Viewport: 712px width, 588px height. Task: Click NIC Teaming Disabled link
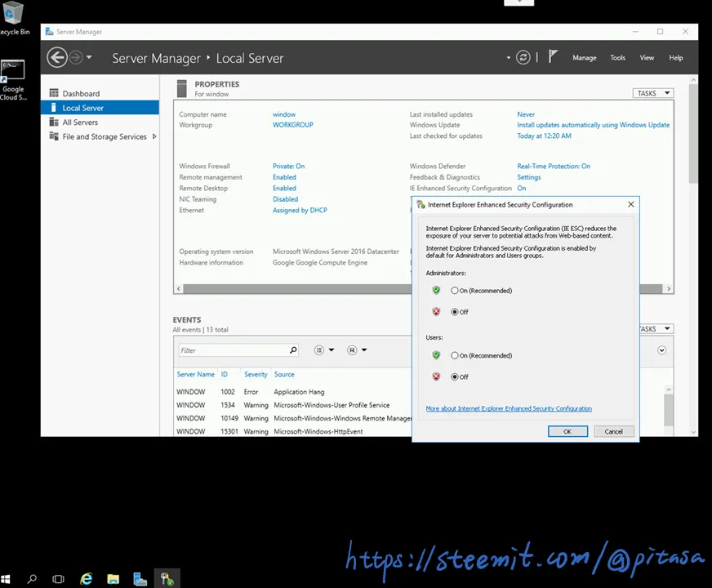285,199
